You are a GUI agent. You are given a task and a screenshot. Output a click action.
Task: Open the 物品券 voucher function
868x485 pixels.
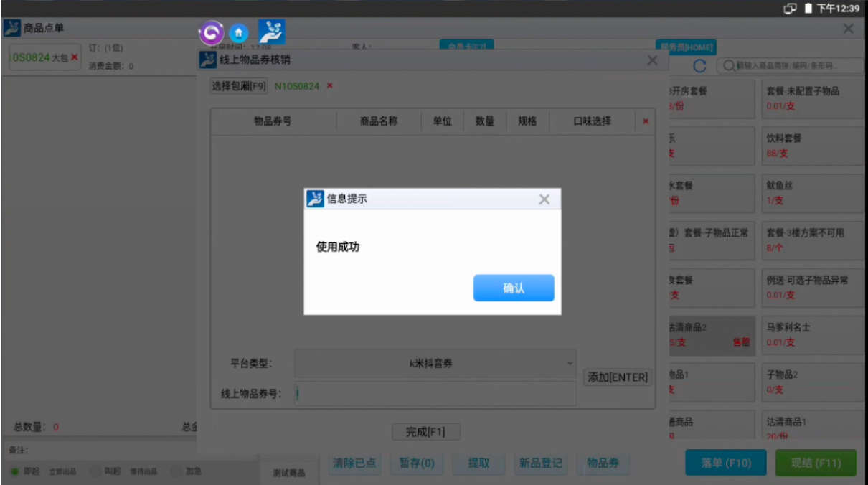point(603,463)
